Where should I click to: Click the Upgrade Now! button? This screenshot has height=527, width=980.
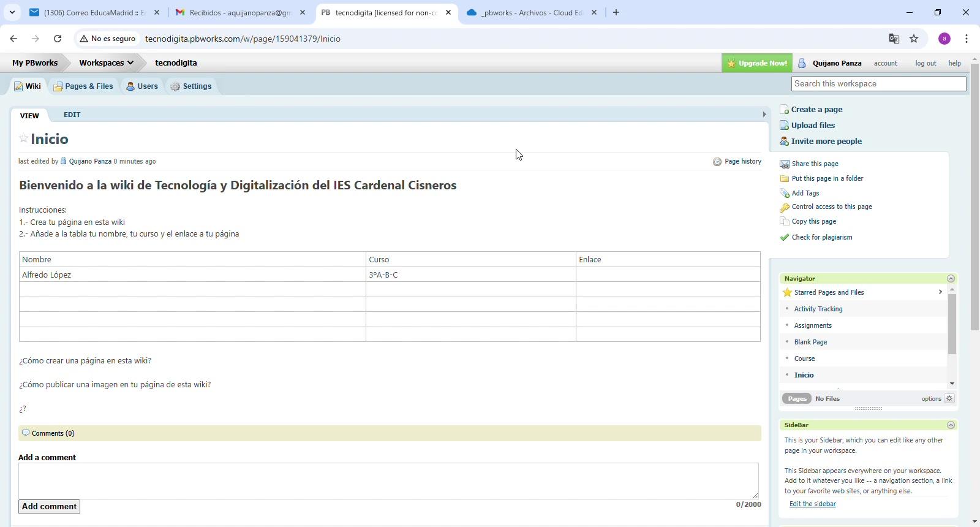click(x=757, y=63)
